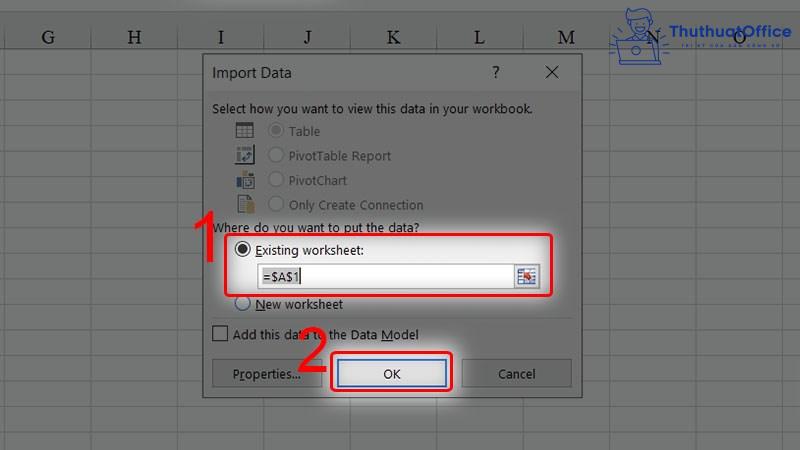This screenshot has height=450, width=800.
Task: Click the PivotChart icon
Action: coord(245,180)
